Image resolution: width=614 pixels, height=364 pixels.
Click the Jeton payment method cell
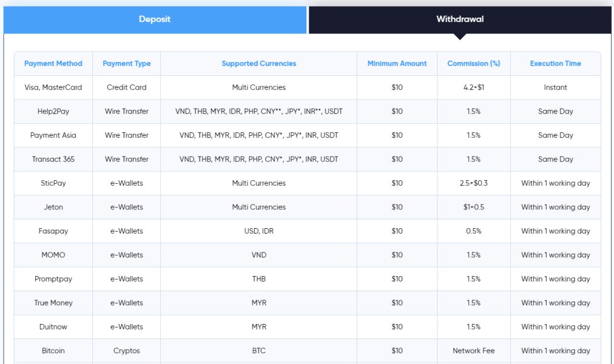point(53,207)
